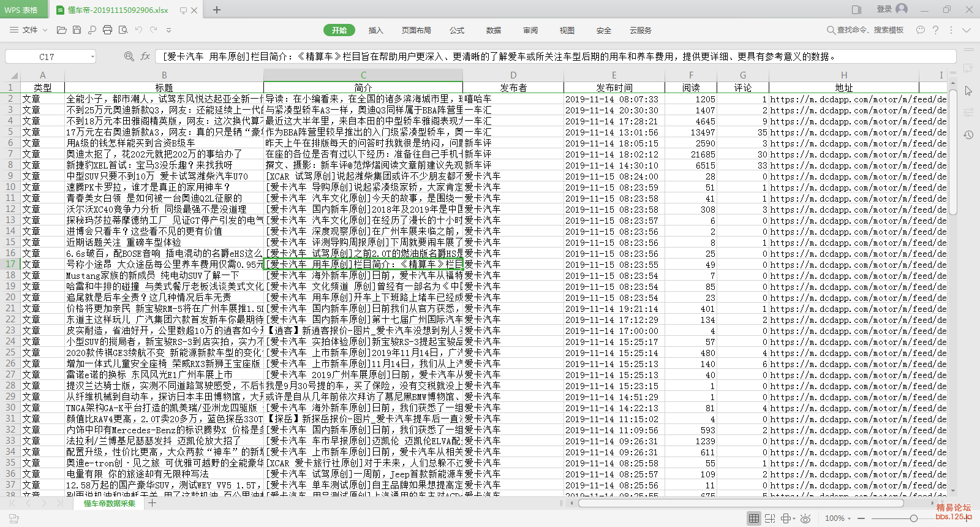The height and width of the screenshot is (527, 980).
Task: Click the magnifier key icon beside Save
Action: tap(92, 30)
